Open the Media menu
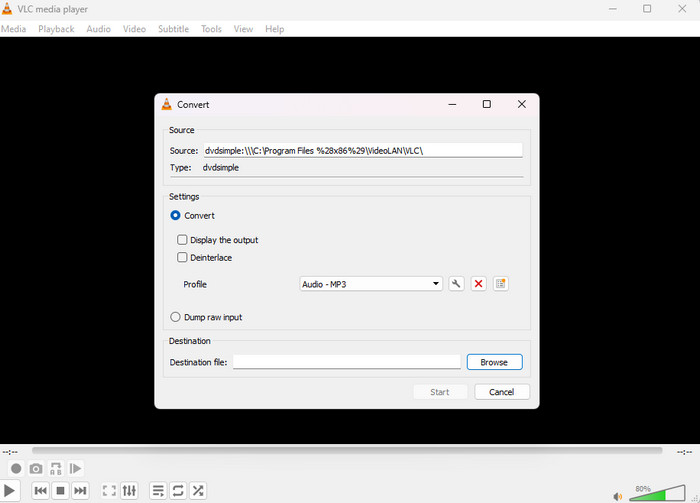This screenshot has width=700, height=503. (x=13, y=29)
